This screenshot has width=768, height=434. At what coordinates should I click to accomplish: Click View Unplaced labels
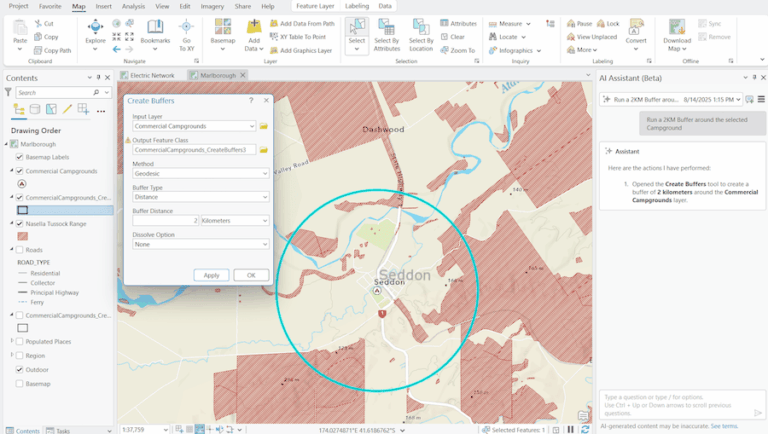[592, 37]
